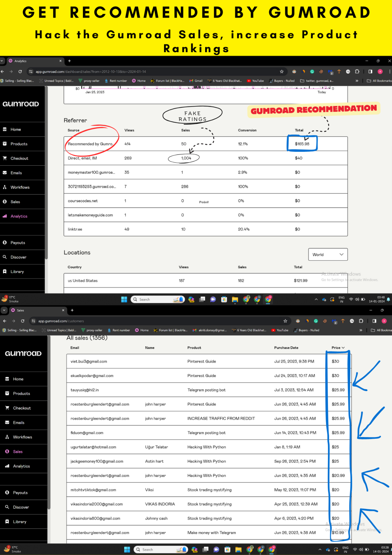Viewport: 392px width, 555px height.
Task: Click the upper Gumroad sidebar scrollbar
Action: 46,173
